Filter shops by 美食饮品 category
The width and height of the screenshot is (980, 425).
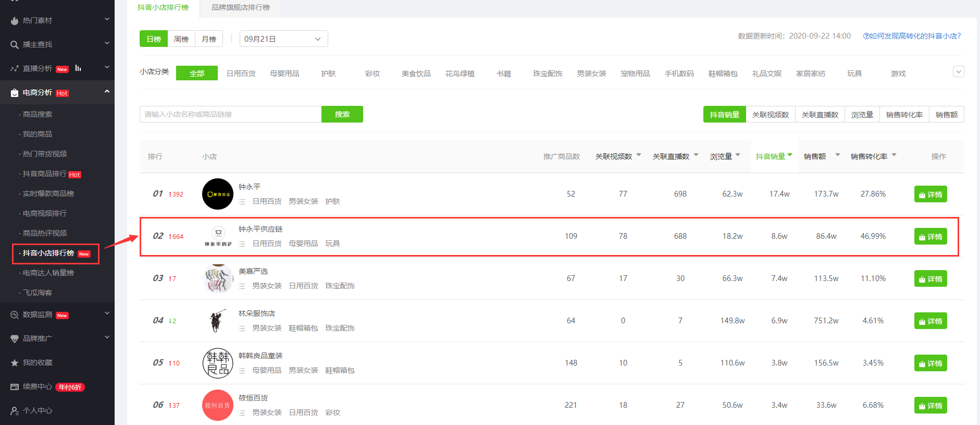[416, 74]
